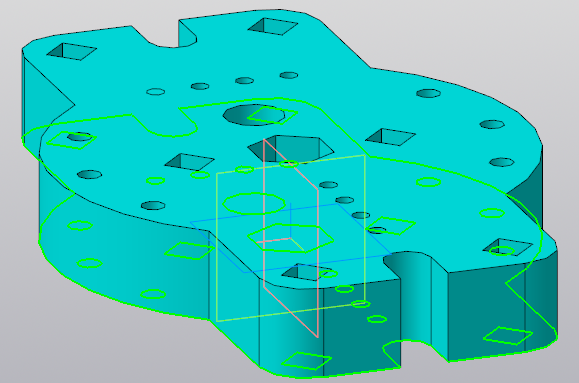Select the red vertical plane outline
The width and height of the screenshot is (579, 383).
pyautogui.click(x=291, y=238)
